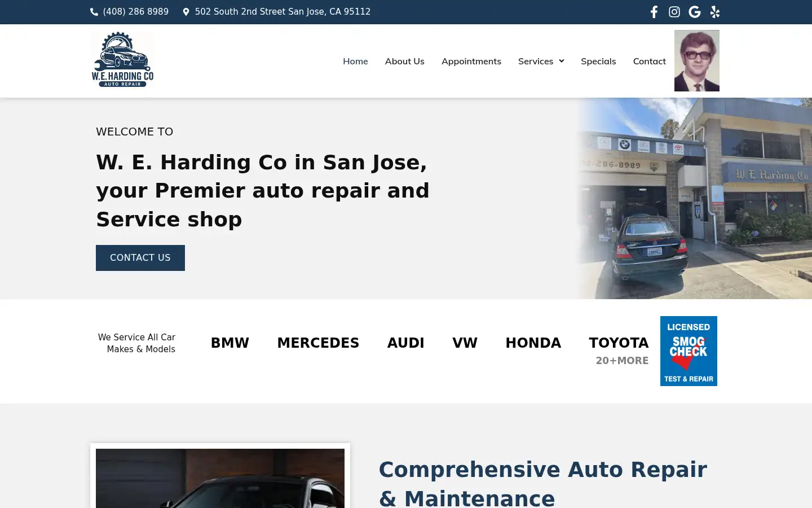Open the Specials page
The height and width of the screenshot is (508, 812).
pyautogui.click(x=598, y=61)
